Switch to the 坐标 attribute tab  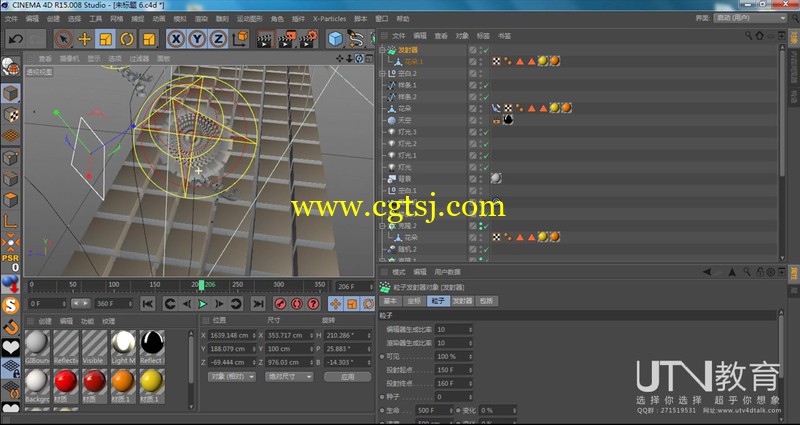(x=414, y=301)
